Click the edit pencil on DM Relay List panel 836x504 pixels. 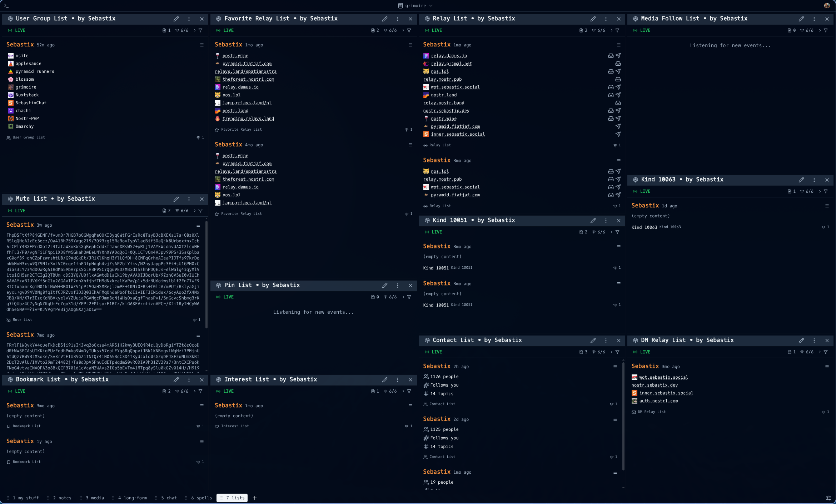click(x=801, y=341)
